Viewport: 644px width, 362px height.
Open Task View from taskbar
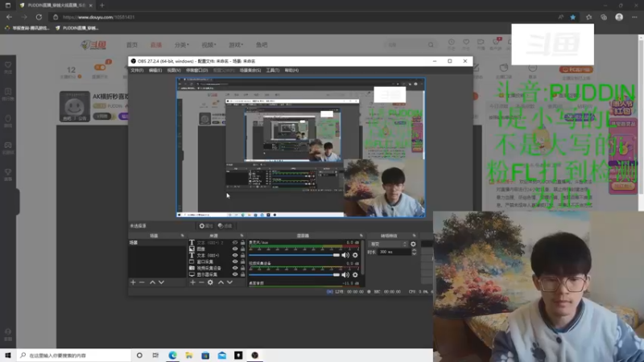click(x=155, y=356)
